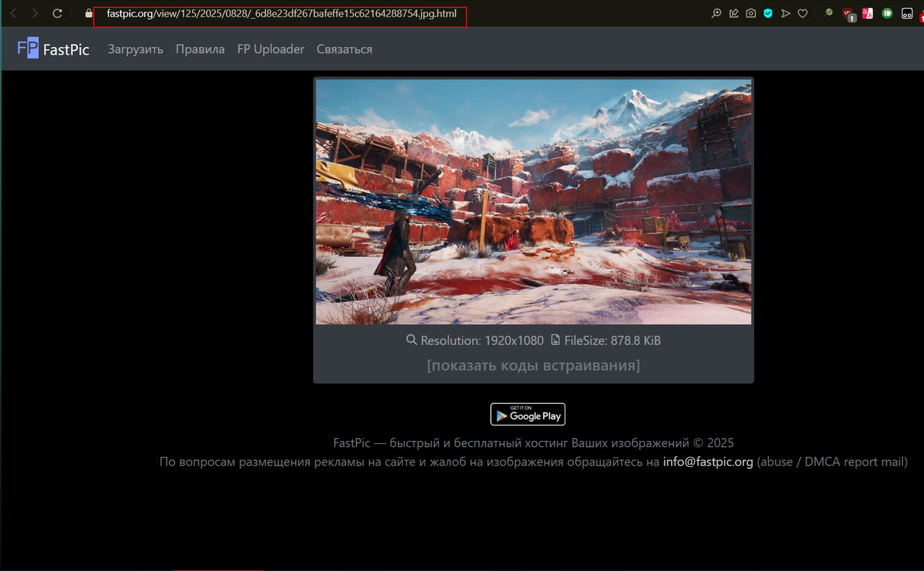The height and width of the screenshot is (571, 924).
Task: Bookmark the page with the heart icon
Action: 803,13
